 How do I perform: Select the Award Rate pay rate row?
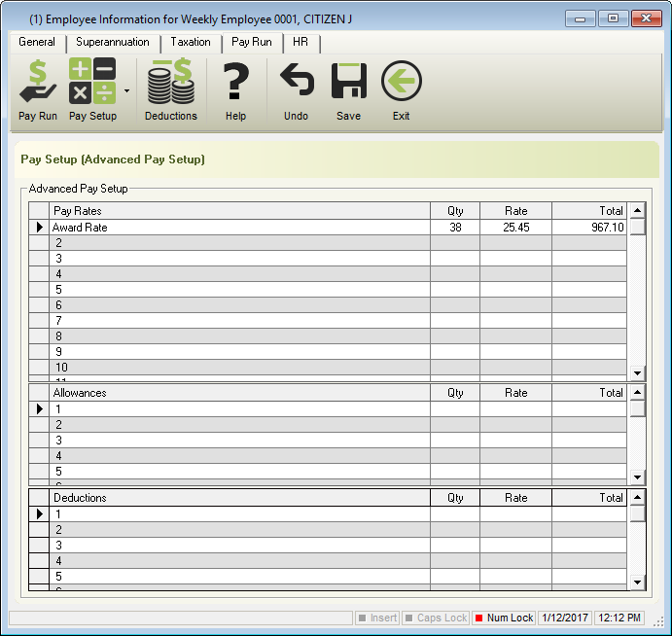click(x=328, y=228)
